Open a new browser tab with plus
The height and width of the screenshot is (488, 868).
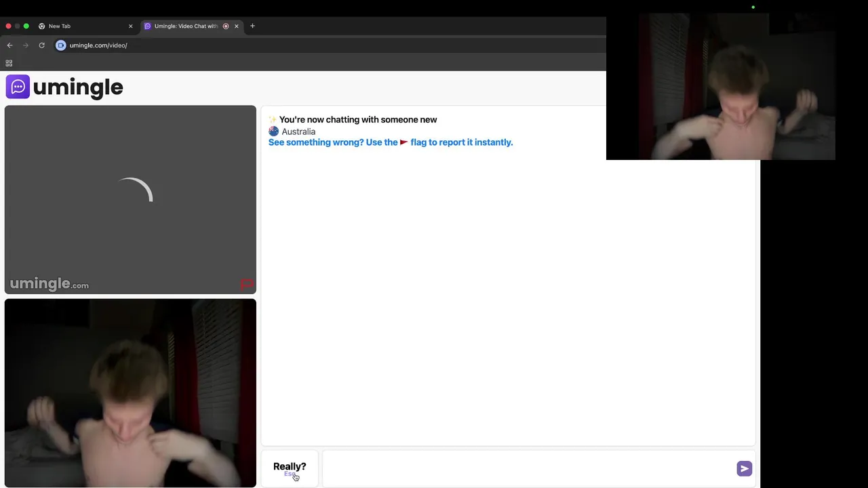[x=252, y=26]
